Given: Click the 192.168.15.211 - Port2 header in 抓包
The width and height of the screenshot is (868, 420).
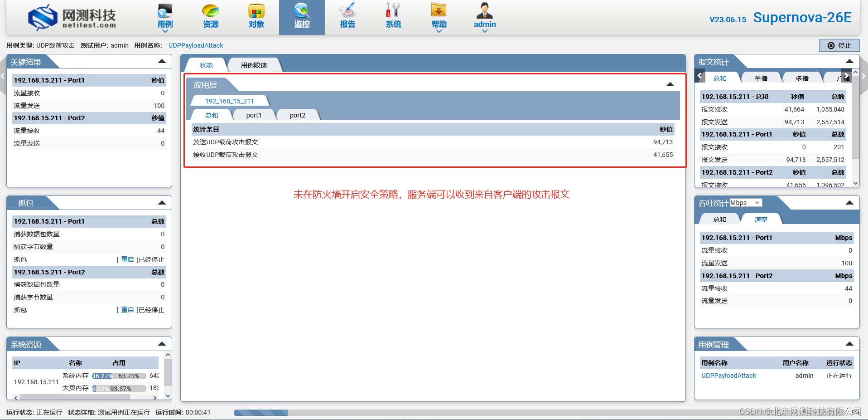Looking at the screenshot, I should [89, 272].
